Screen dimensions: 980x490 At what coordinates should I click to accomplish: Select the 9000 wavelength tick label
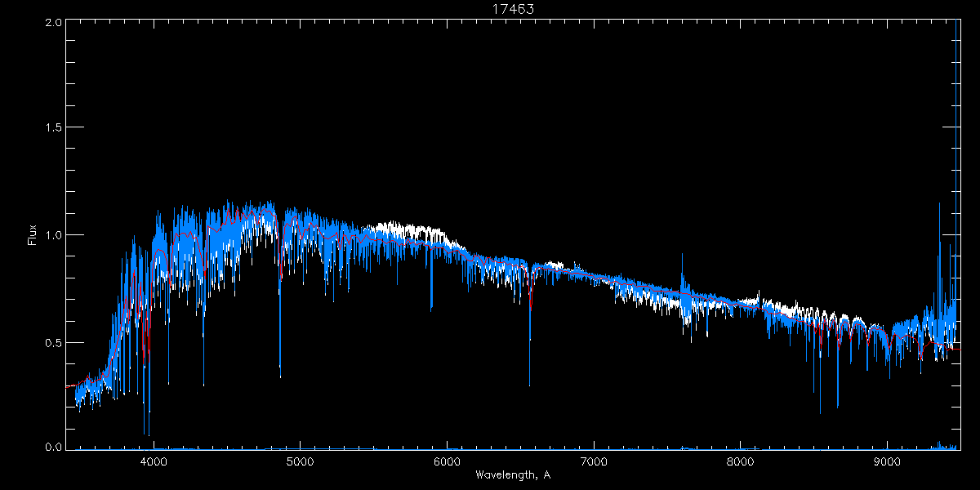click(887, 461)
